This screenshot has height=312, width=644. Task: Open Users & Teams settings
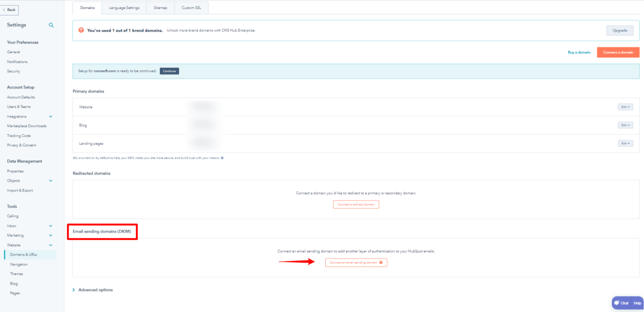(x=19, y=107)
